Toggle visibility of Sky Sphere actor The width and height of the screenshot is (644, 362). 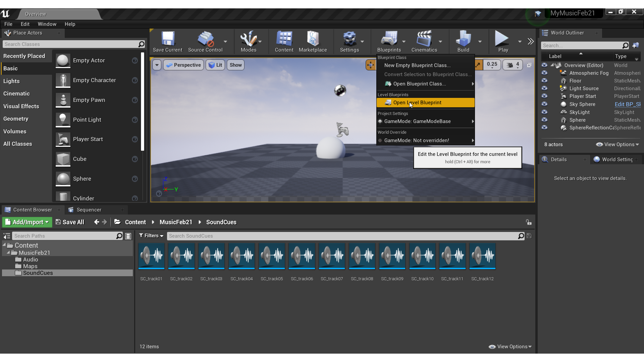(x=544, y=104)
